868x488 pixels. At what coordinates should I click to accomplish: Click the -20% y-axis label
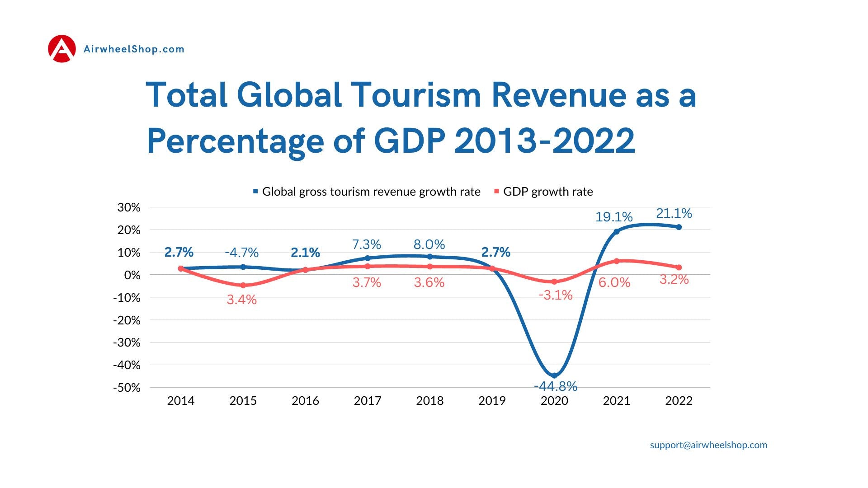[x=127, y=320]
